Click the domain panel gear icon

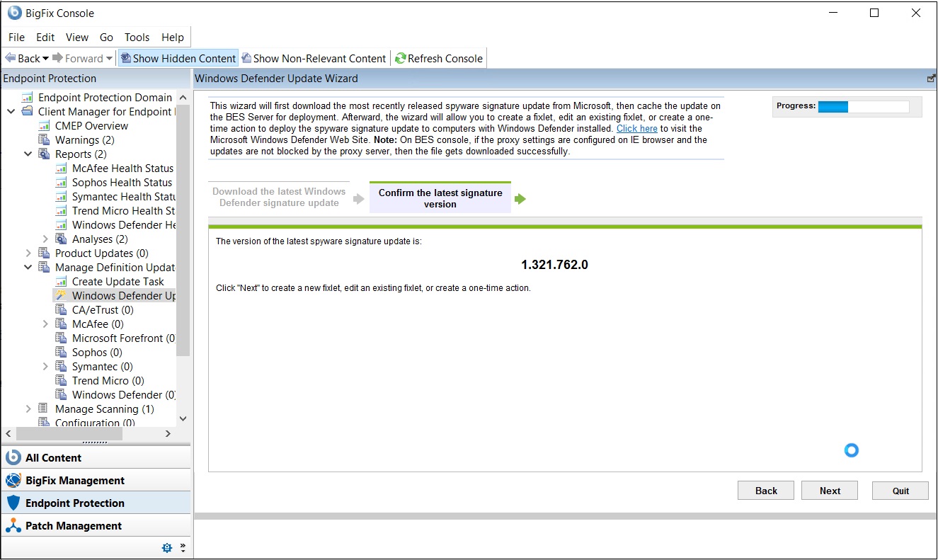click(x=167, y=547)
